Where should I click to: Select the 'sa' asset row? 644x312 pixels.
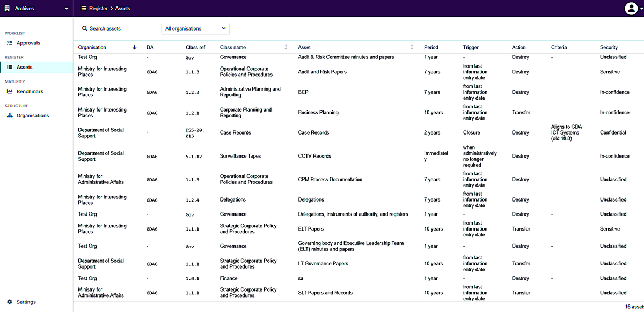(301, 278)
